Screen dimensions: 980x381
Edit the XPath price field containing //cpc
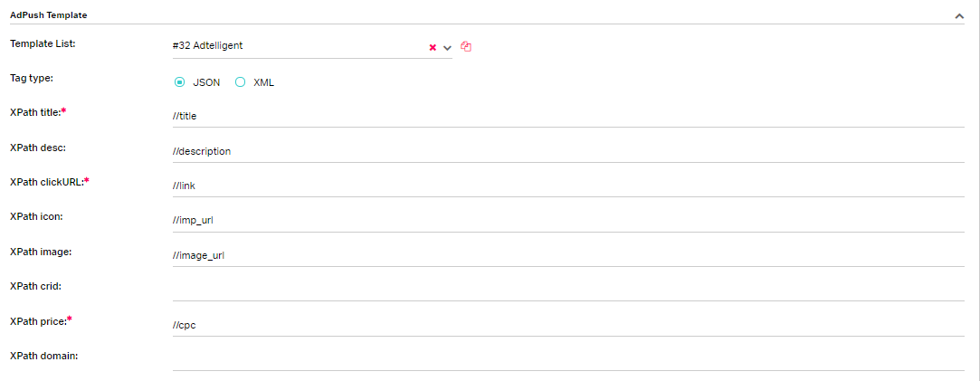tap(569, 325)
